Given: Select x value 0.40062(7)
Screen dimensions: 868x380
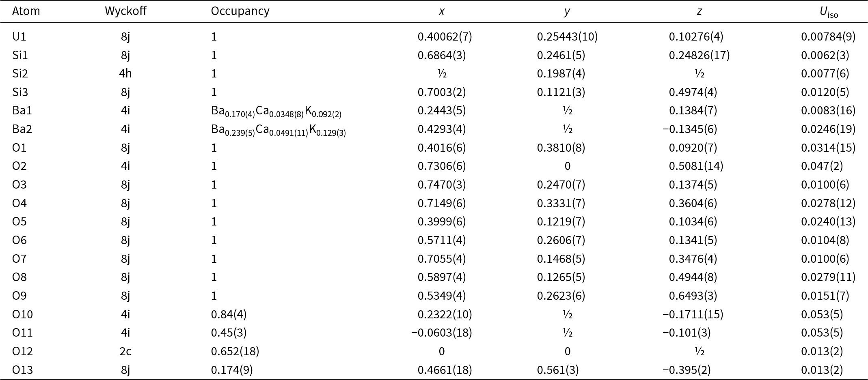Looking at the screenshot, I should (445, 37).
